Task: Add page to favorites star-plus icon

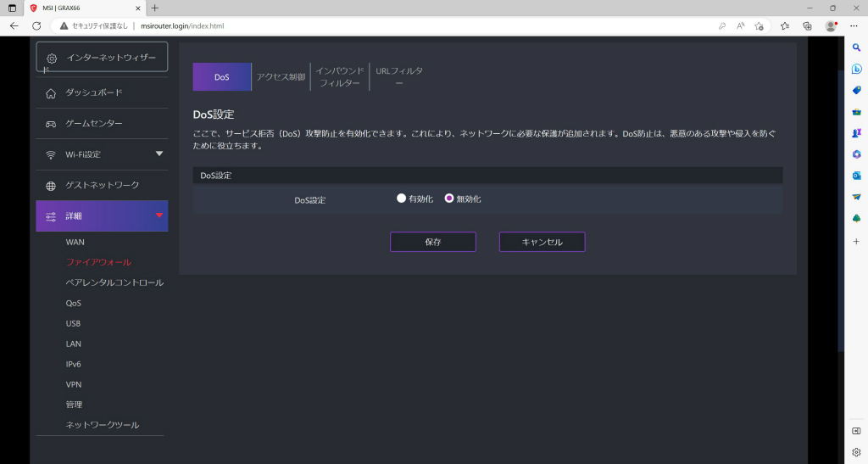Action: (759, 26)
